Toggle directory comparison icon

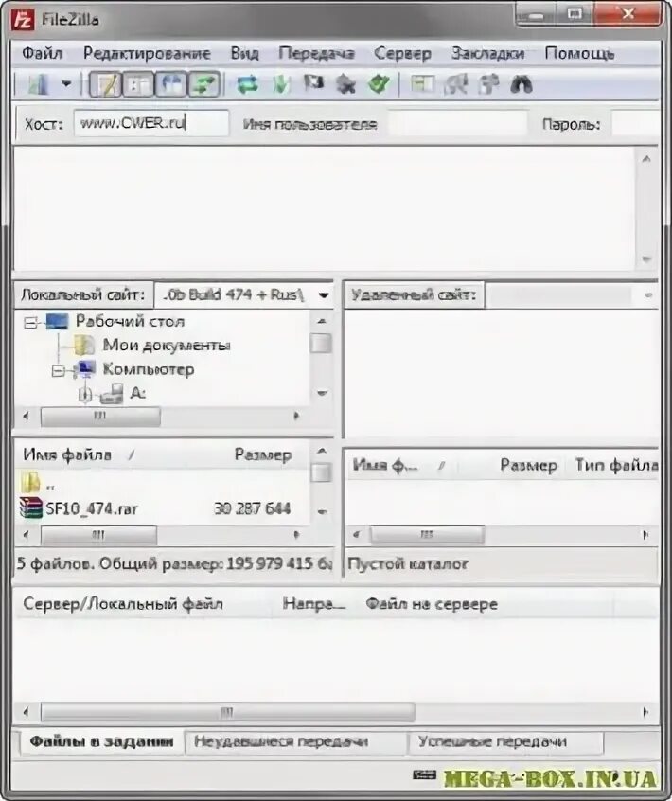[x=455, y=84]
